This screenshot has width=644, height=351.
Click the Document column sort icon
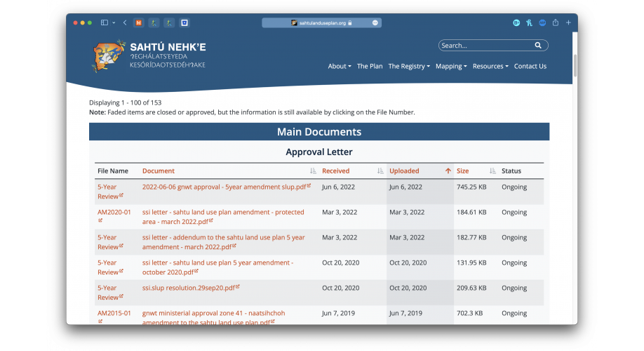tap(313, 171)
